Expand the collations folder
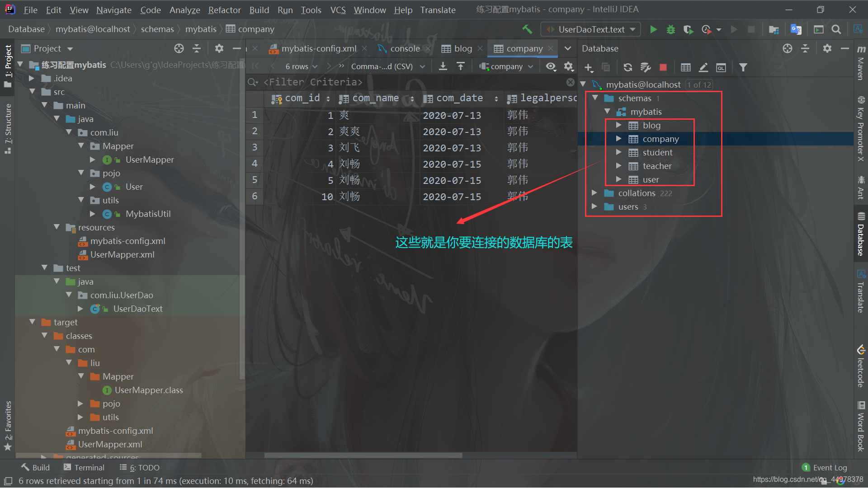The height and width of the screenshot is (488, 868). click(594, 193)
